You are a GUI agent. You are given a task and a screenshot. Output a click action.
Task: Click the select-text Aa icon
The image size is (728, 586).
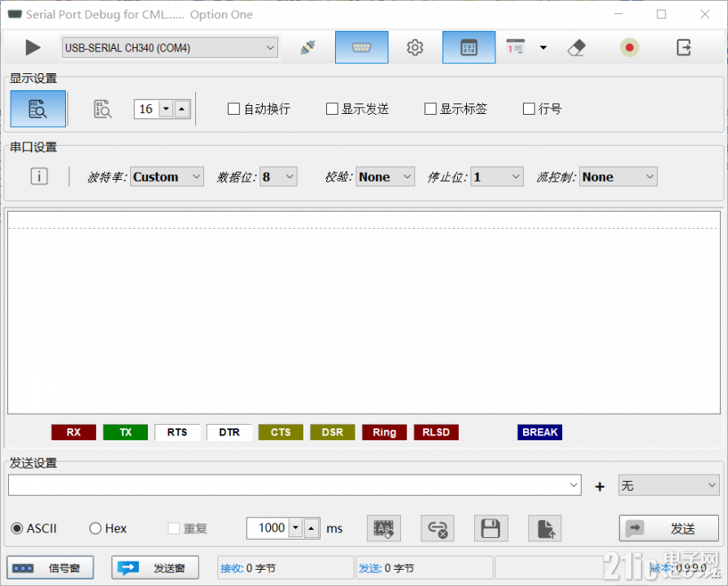(x=384, y=529)
